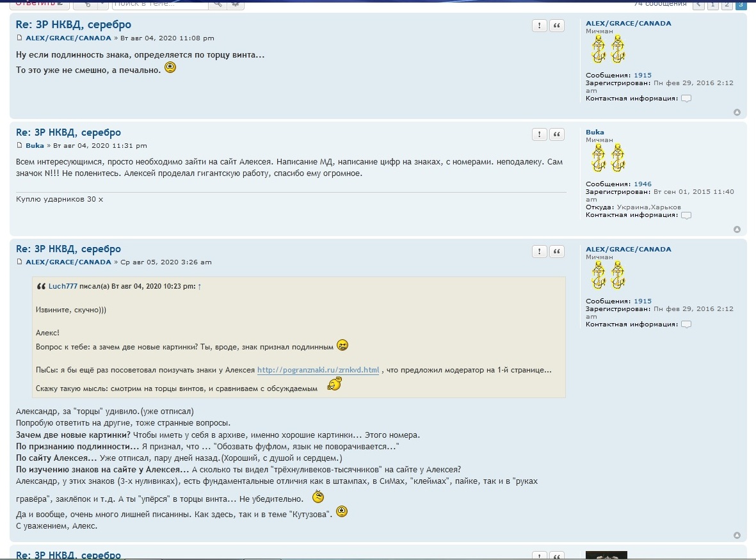
Task: Open Buka's profile from the right sidebar
Action: click(595, 132)
